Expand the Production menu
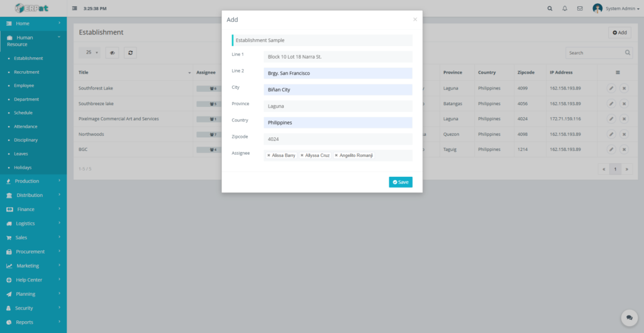Screen dimensions: 644x333 33,181
